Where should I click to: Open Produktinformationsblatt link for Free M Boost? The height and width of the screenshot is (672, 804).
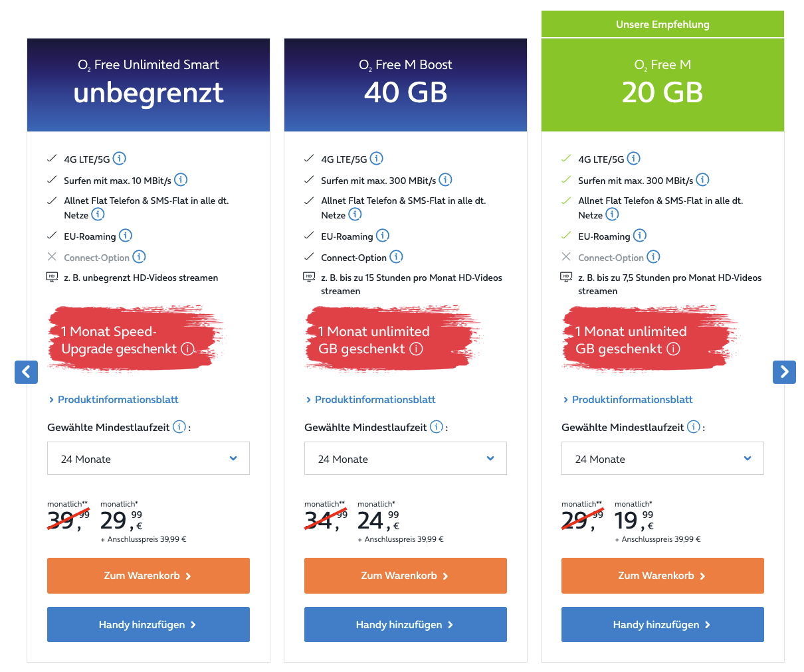pos(375,400)
